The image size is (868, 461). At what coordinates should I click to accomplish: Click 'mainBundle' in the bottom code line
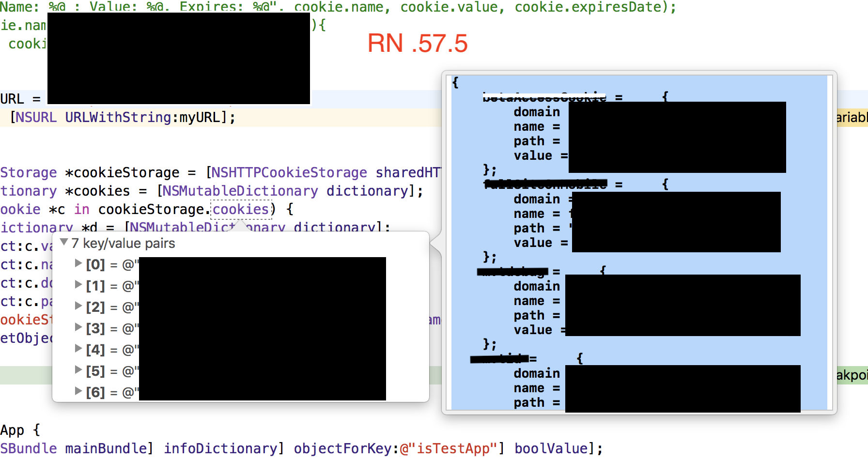pyautogui.click(x=106, y=448)
